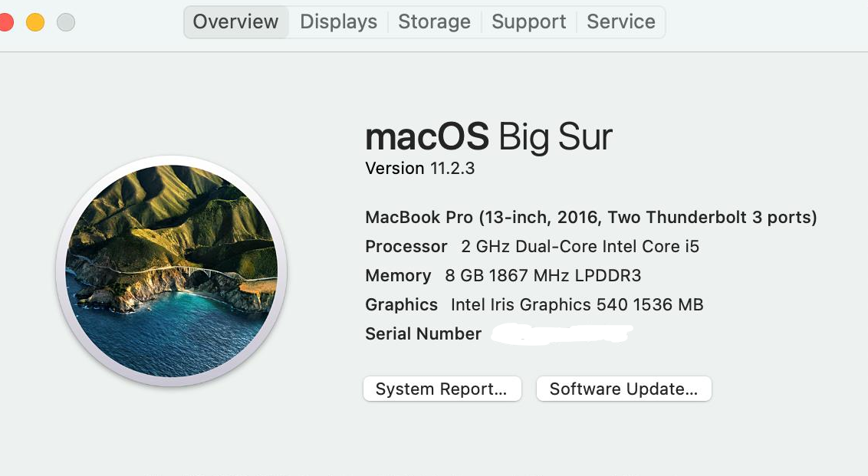
Task: Click the macOS Big Sur circular icon
Action: coord(172,271)
